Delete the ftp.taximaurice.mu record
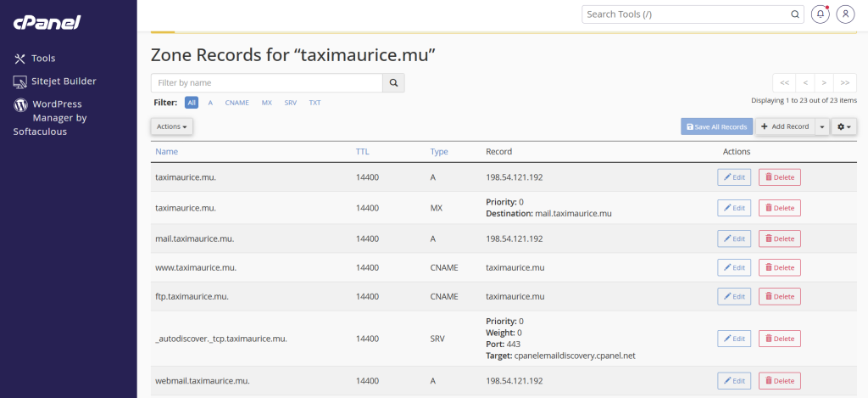 coord(779,296)
